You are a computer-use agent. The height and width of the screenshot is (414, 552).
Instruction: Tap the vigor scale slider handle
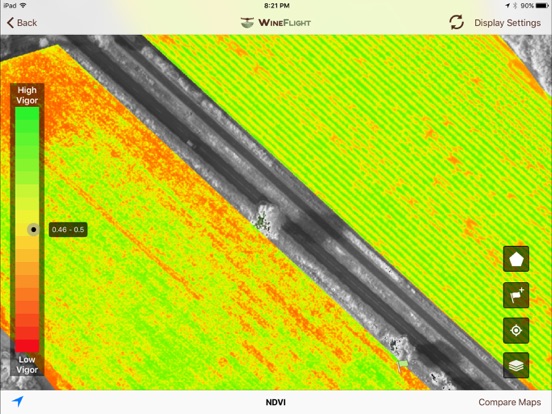33,230
